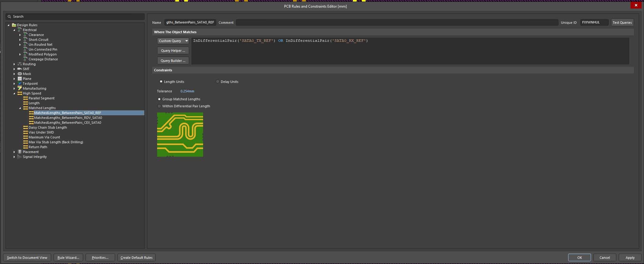This screenshot has height=264, width=644.
Task: Click the Testpoint category icon
Action: 20,84
